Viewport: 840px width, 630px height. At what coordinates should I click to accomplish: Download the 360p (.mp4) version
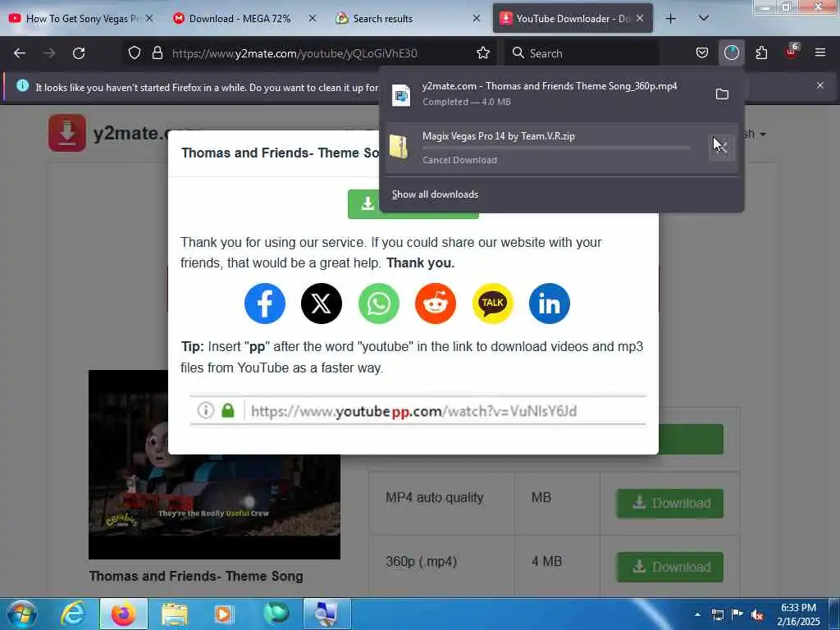[669, 567]
